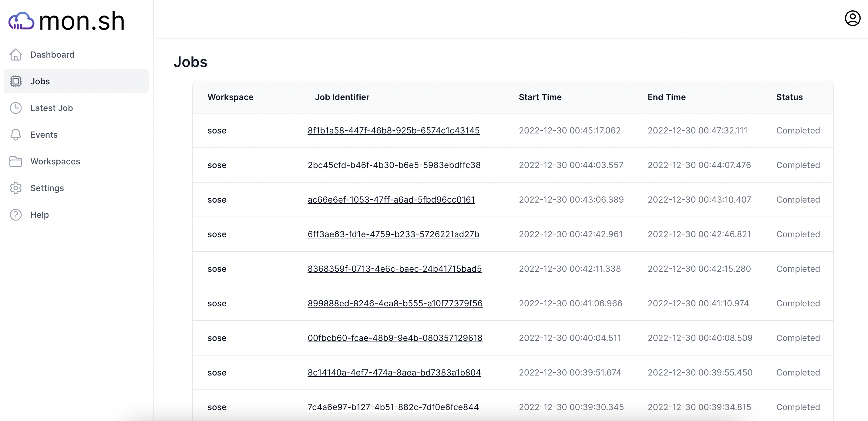Click the Help question mark icon

(x=16, y=215)
